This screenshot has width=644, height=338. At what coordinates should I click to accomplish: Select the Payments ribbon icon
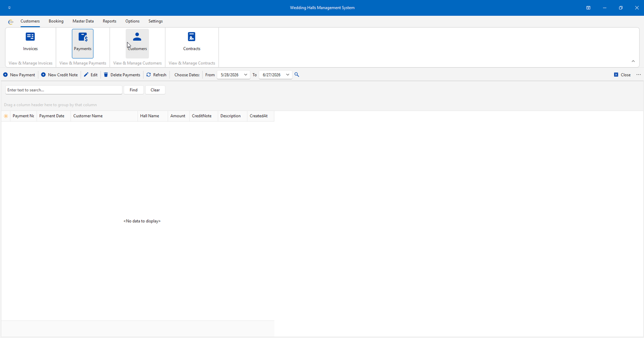(83, 43)
